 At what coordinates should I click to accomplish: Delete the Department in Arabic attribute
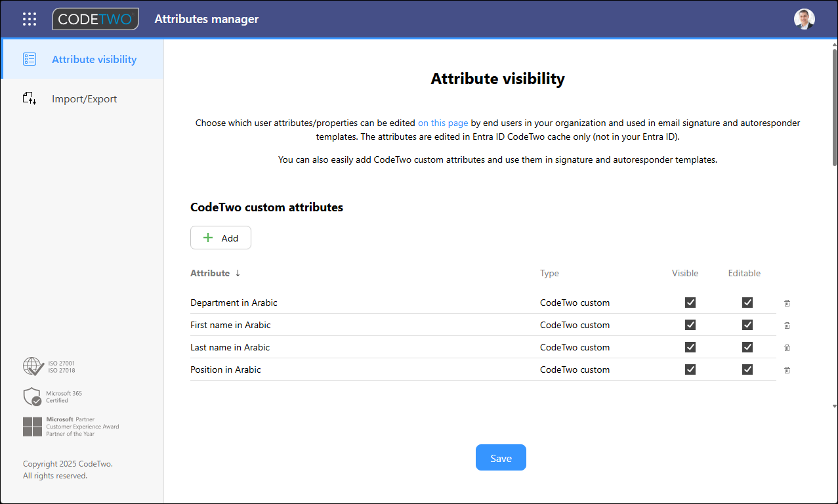tap(787, 303)
